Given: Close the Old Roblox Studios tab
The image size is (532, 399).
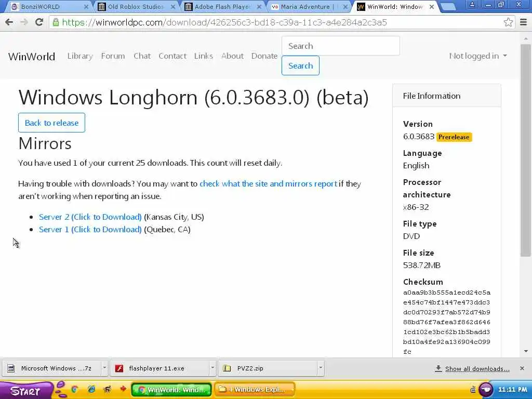Looking at the screenshot, I should pyautogui.click(x=173, y=7).
